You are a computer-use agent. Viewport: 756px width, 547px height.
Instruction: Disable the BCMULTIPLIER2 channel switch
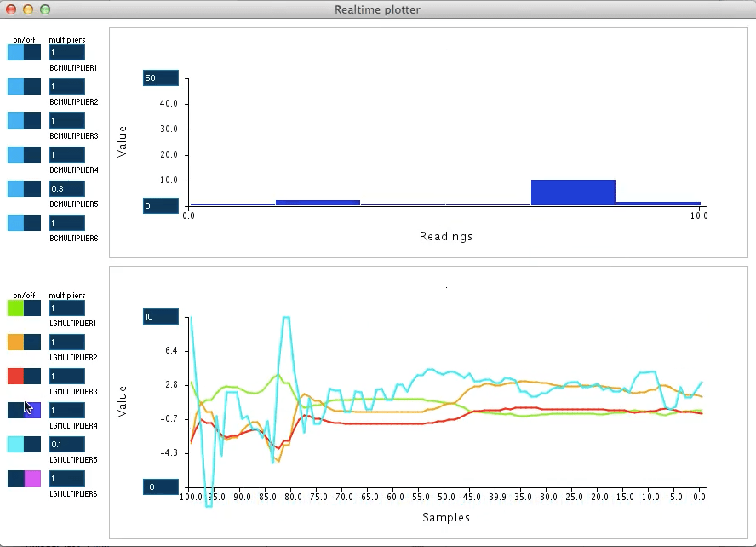[x=23, y=86]
